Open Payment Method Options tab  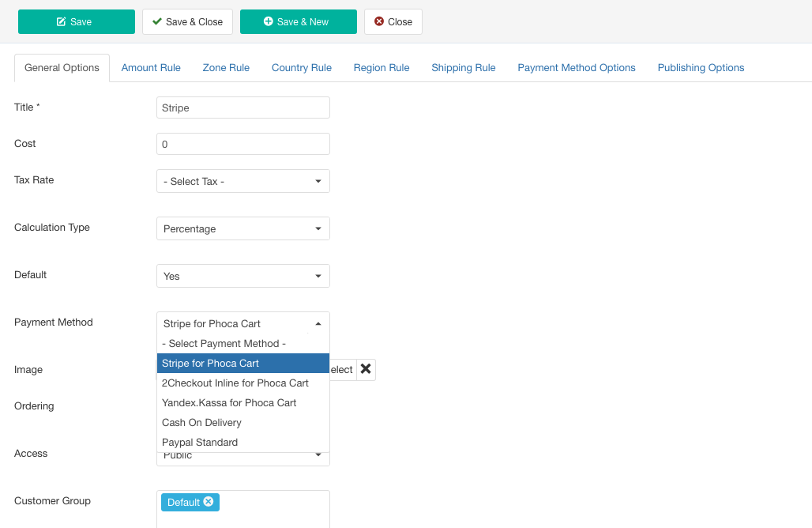click(x=576, y=68)
